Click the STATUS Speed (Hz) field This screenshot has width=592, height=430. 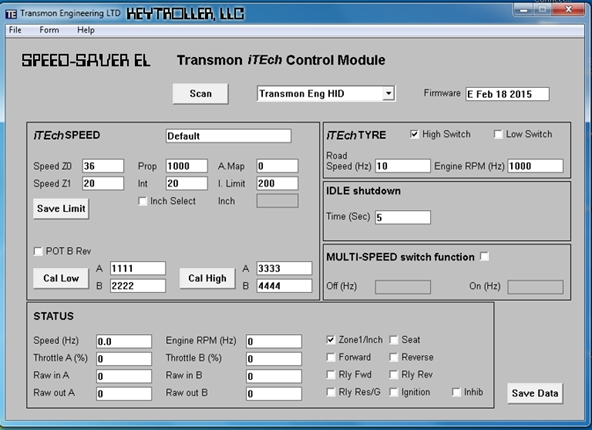[124, 341]
